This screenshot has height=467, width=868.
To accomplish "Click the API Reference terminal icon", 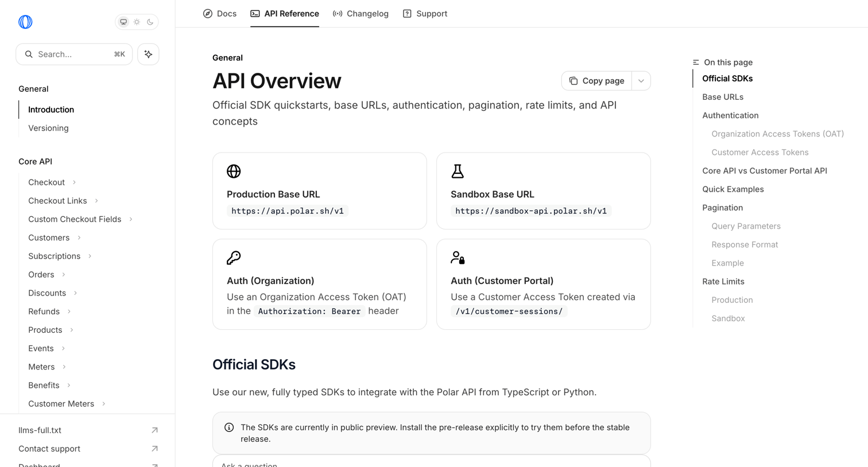I will pyautogui.click(x=255, y=14).
